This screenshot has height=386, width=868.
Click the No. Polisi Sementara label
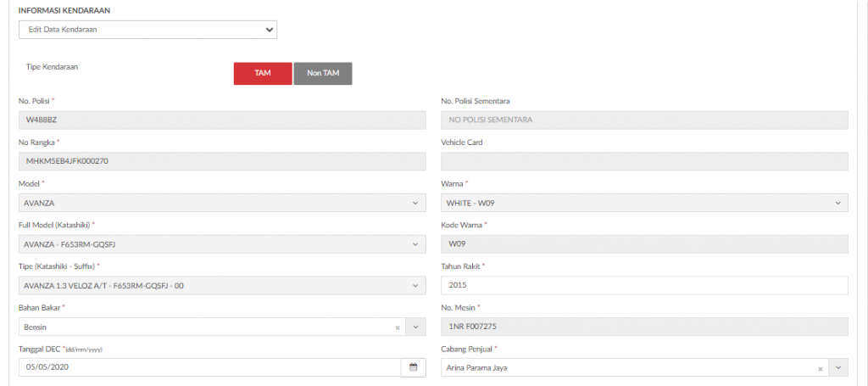475,101
